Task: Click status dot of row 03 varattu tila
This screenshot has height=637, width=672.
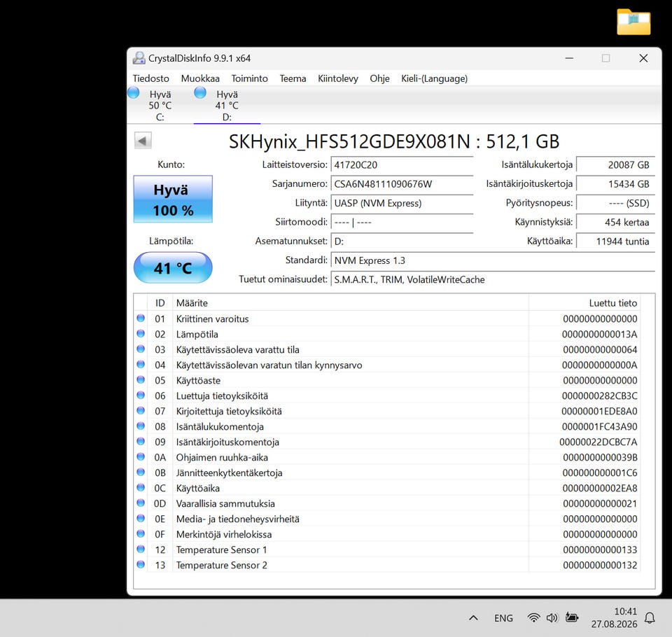Action: pos(141,349)
